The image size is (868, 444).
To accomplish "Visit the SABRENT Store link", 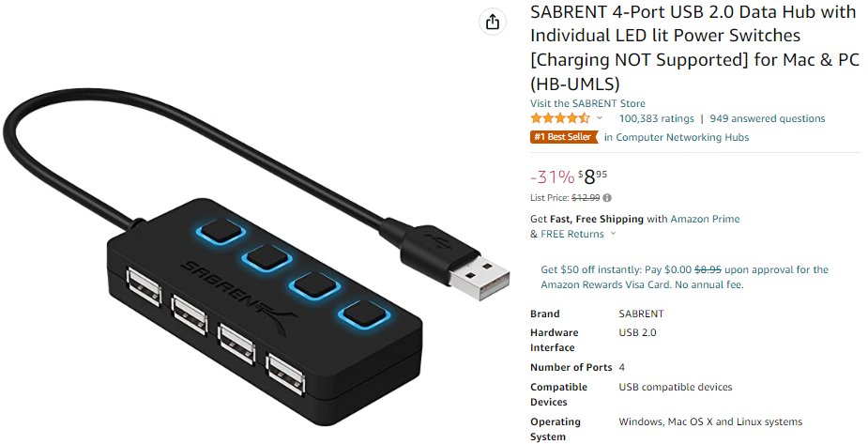I will click(x=587, y=103).
